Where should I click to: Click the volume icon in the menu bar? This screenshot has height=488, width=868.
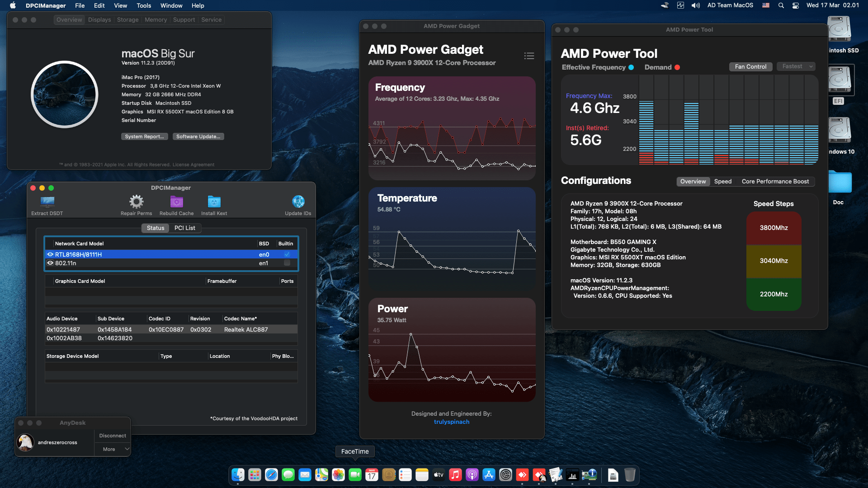coord(695,5)
